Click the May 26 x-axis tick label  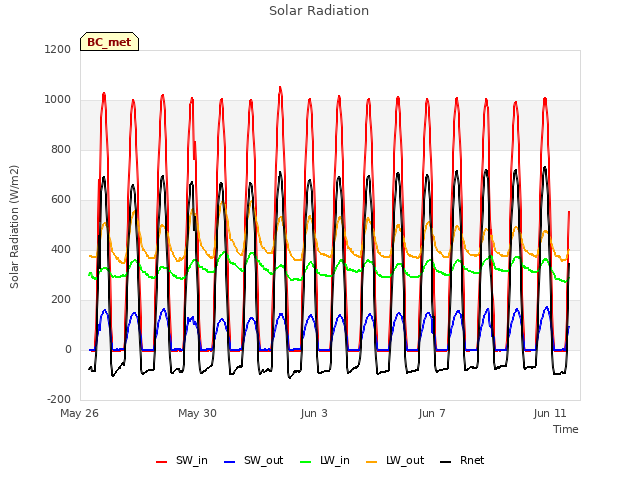pos(79,413)
